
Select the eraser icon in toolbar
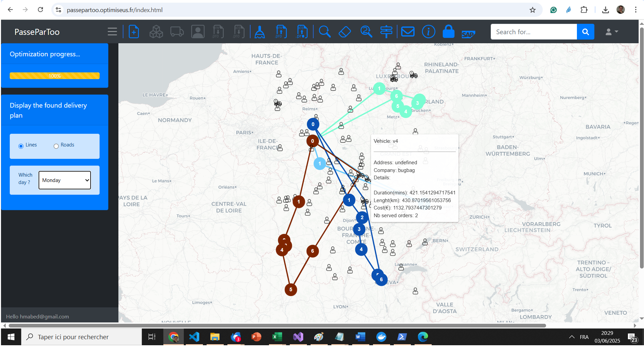coord(345,32)
